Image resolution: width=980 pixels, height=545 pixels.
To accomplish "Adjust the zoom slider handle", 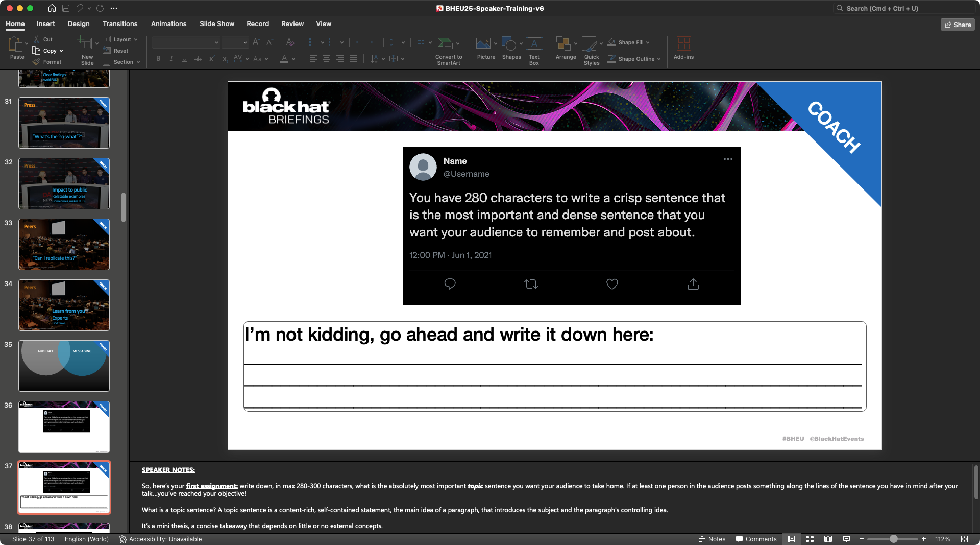I will [x=893, y=539].
